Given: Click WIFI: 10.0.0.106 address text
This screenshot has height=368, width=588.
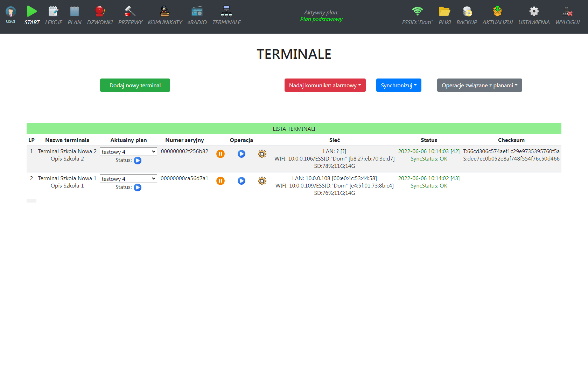Looking at the screenshot, I should point(335,158).
